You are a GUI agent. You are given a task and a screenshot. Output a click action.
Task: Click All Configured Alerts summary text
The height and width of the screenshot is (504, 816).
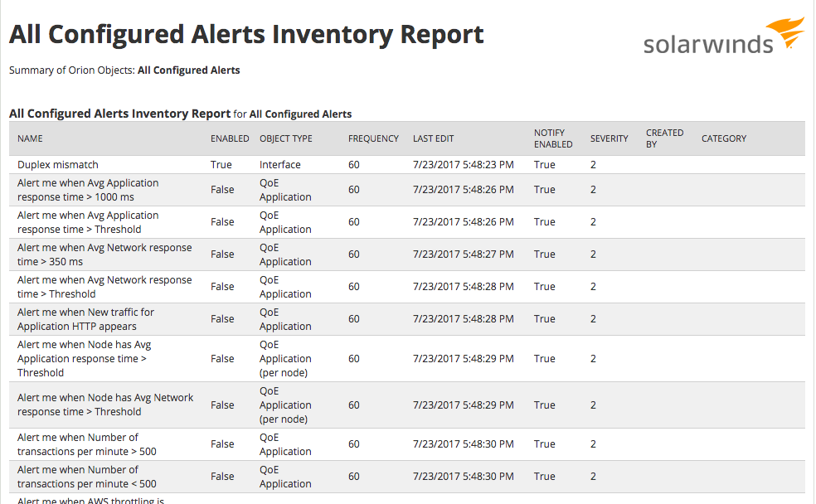188,70
